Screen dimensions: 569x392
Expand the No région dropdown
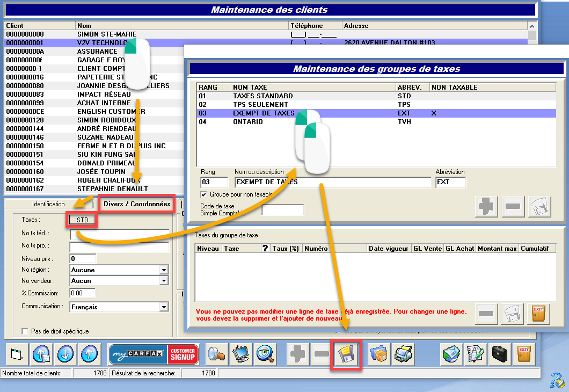point(164,270)
